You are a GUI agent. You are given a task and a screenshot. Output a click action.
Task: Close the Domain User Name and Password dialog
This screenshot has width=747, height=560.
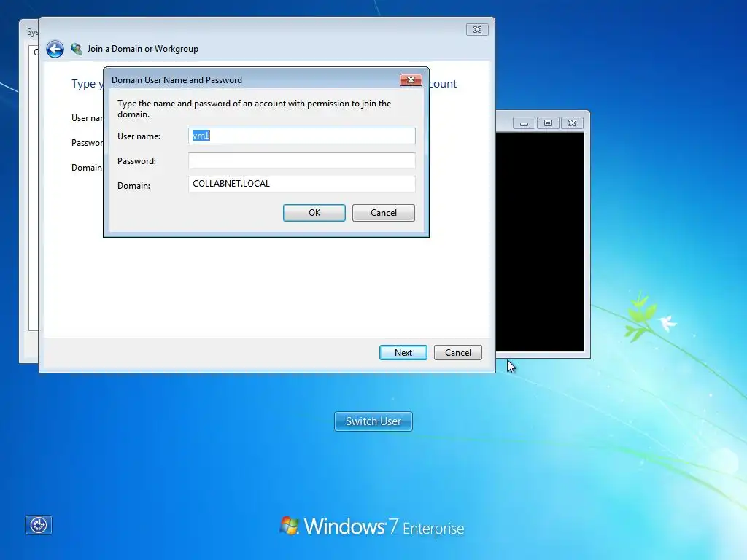point(411,79)
